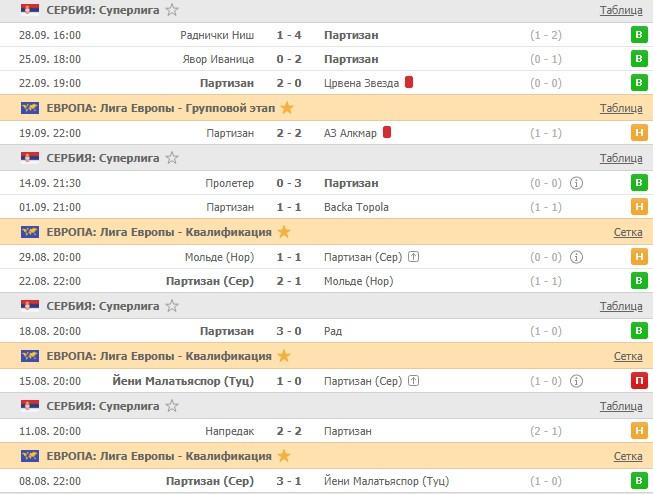Click the Лига Европы - Групповой этап header title
Screen dimensions: 653x494
[160, 108]
